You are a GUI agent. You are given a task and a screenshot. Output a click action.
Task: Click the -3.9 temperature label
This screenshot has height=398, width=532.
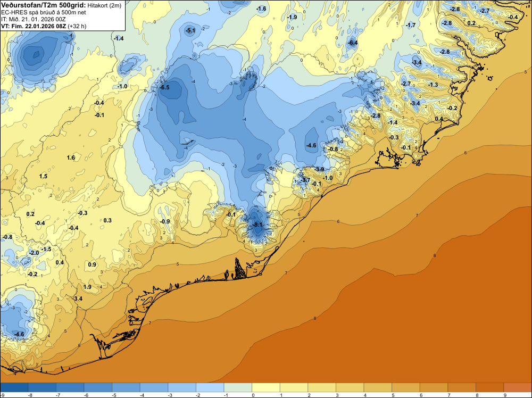319,169
